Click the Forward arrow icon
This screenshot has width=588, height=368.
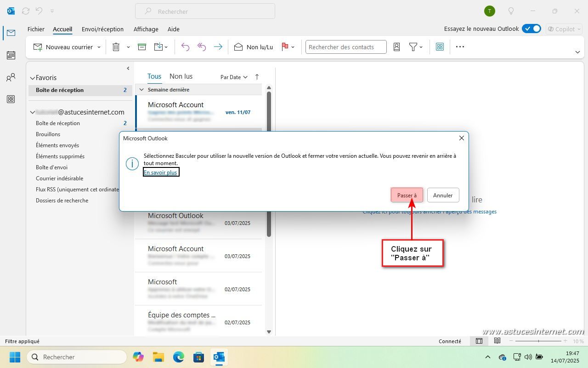[x=218, y=47]
